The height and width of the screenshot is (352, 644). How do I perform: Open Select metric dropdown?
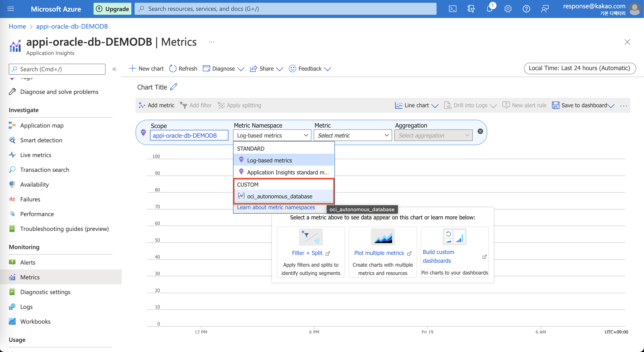353,135
